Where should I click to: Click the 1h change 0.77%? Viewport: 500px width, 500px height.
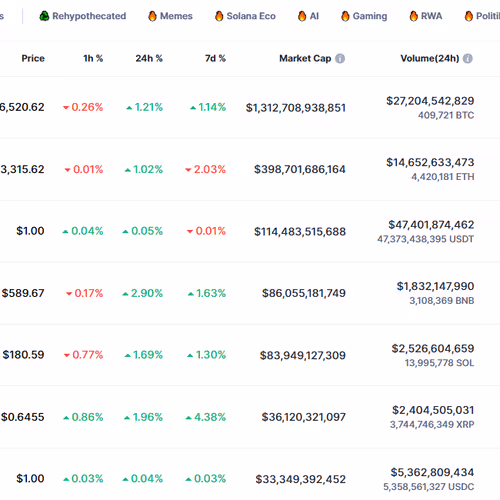tap(83, 355)
